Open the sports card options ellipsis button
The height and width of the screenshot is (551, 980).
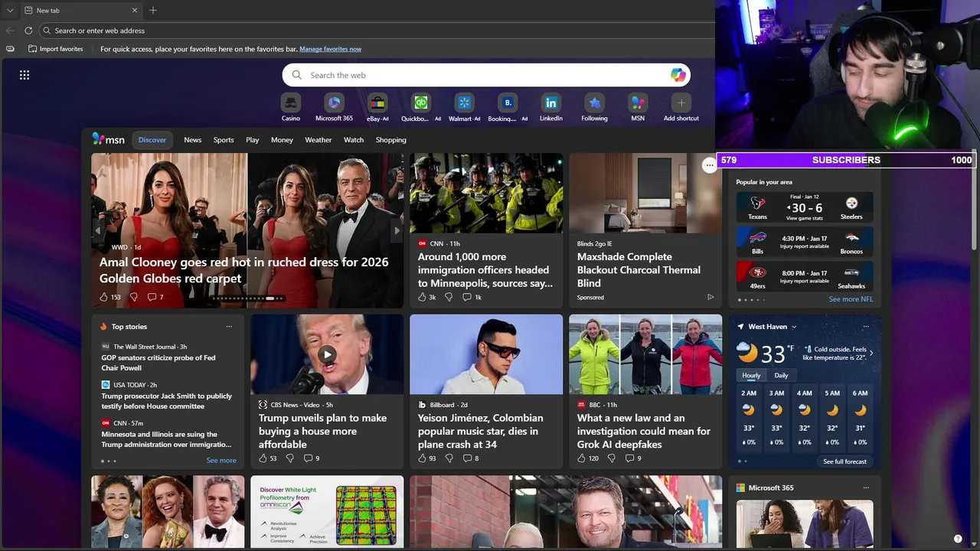pos(710,165)
